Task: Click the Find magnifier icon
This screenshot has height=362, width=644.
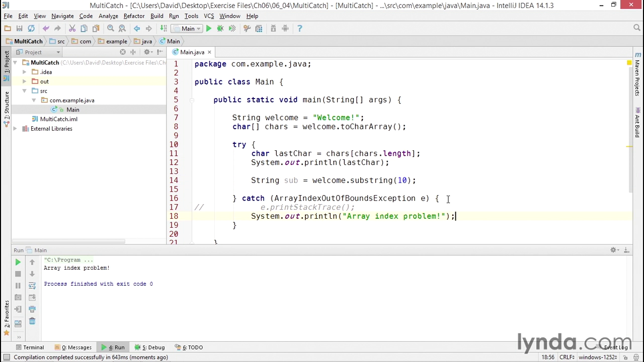Action: [x=111, y=29]
